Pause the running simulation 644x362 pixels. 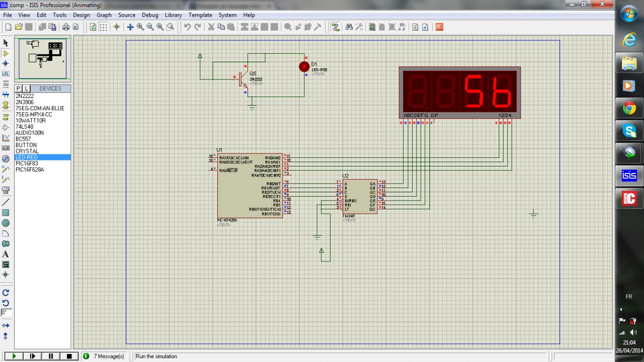[x=51, y=356]
